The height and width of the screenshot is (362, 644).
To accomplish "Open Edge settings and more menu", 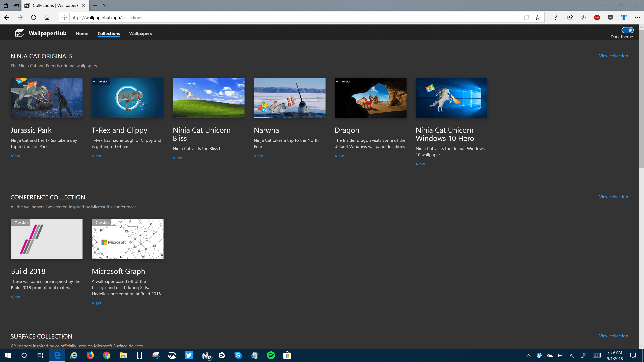I will pyautogui.click(x=637, y=17).
